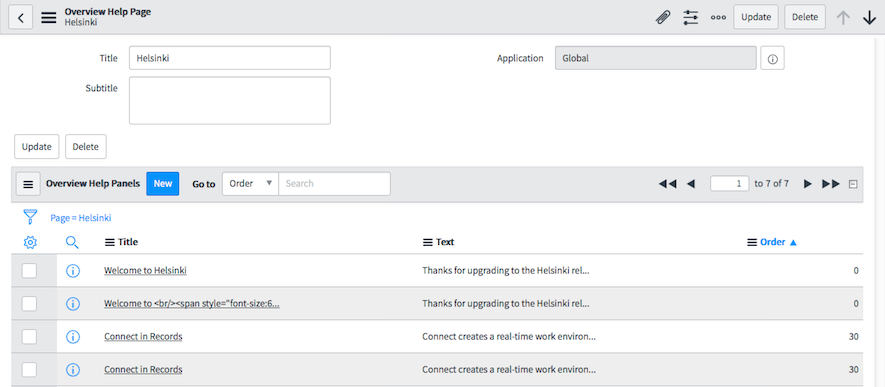
Task: Preview first Connect in Records info icon
Action: 73,337
